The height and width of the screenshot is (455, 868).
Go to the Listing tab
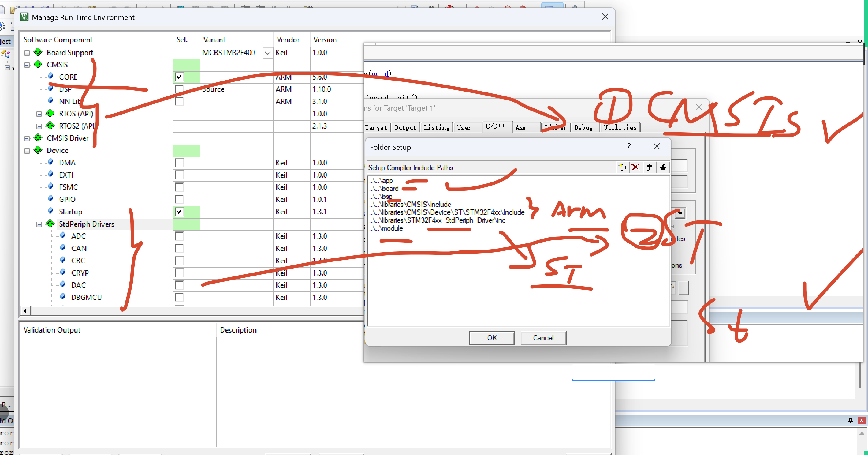[437, 127]
